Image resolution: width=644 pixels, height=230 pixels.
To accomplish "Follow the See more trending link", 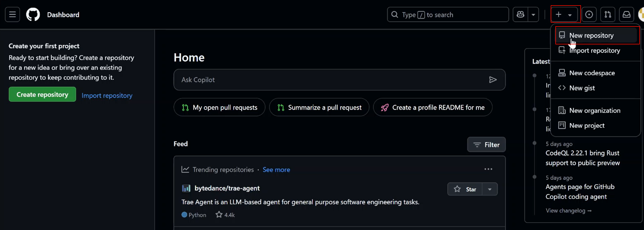I will point(276,170).
